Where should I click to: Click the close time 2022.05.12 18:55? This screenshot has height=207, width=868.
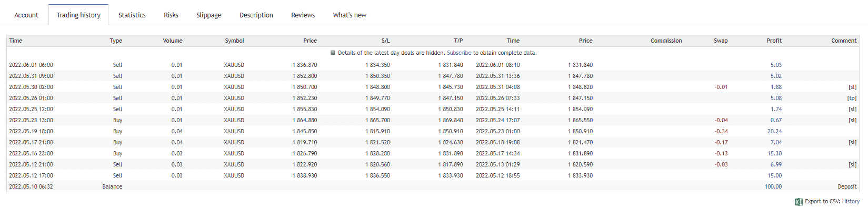coord(498,175)
